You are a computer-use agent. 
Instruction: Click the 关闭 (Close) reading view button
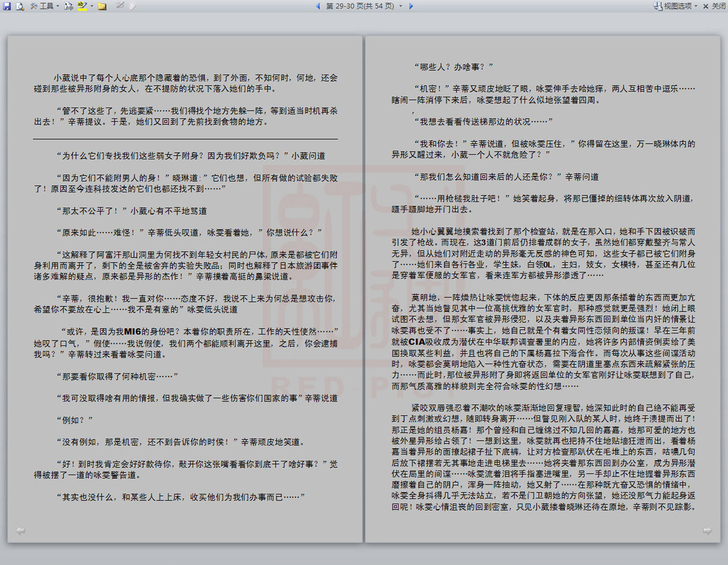[x=714, y=6]
